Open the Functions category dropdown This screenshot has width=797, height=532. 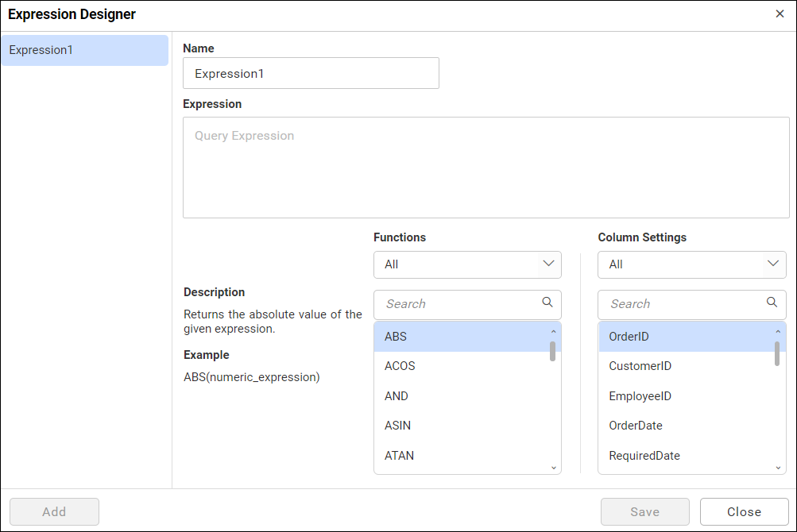(467, 264)
